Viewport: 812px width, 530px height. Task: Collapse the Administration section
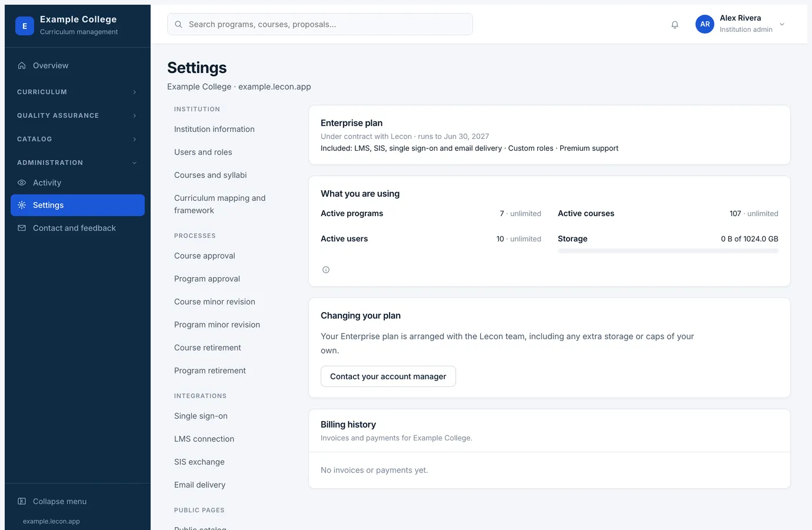77,163
